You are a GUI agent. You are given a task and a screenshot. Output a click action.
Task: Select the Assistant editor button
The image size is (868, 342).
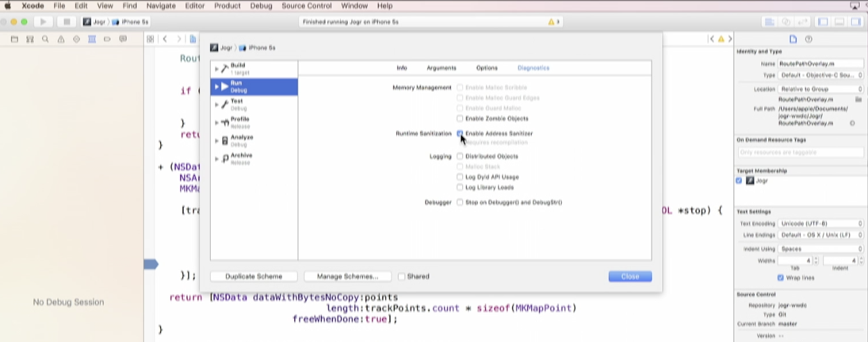pyautogui.click(x=786, y=22)
